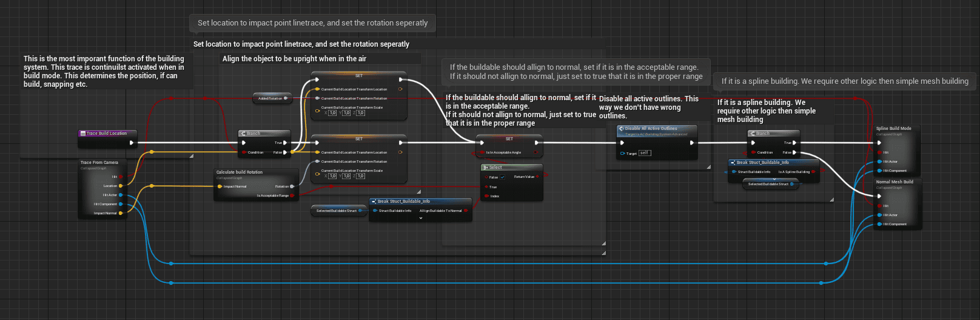
Task: Click Scale X field in upper SET node
Action: point(332,113)
